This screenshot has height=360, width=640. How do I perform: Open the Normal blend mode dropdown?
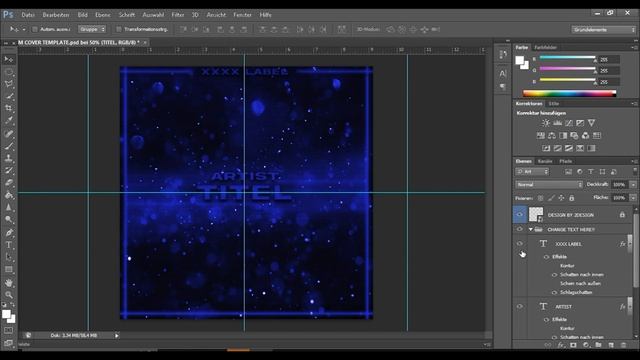coord(549,185)
